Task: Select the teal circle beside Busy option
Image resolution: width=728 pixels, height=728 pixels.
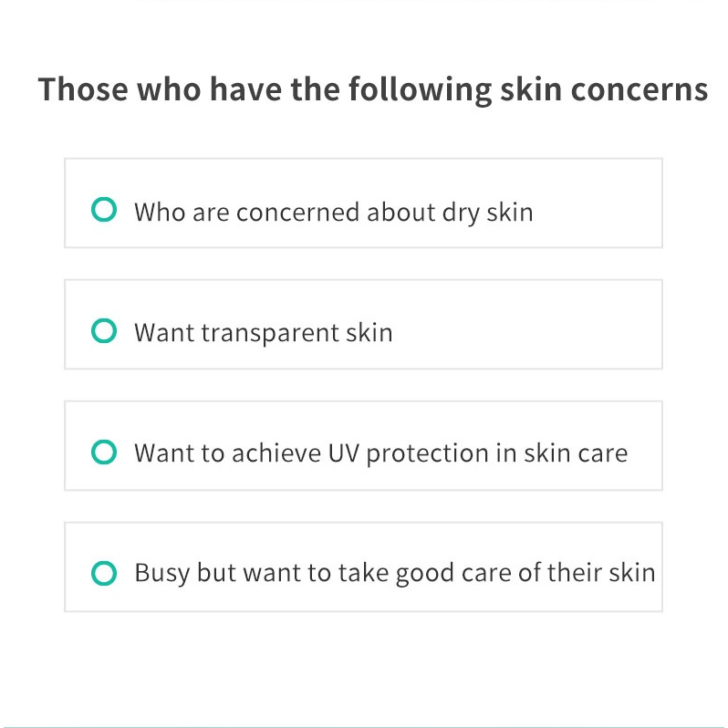Action: click(x=103, y=573)
